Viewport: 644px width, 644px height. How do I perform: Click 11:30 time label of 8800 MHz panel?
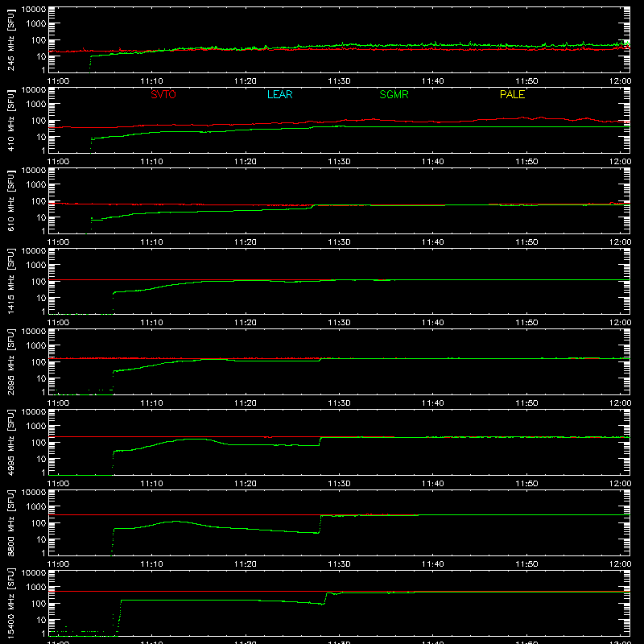(x=339, y=564)
